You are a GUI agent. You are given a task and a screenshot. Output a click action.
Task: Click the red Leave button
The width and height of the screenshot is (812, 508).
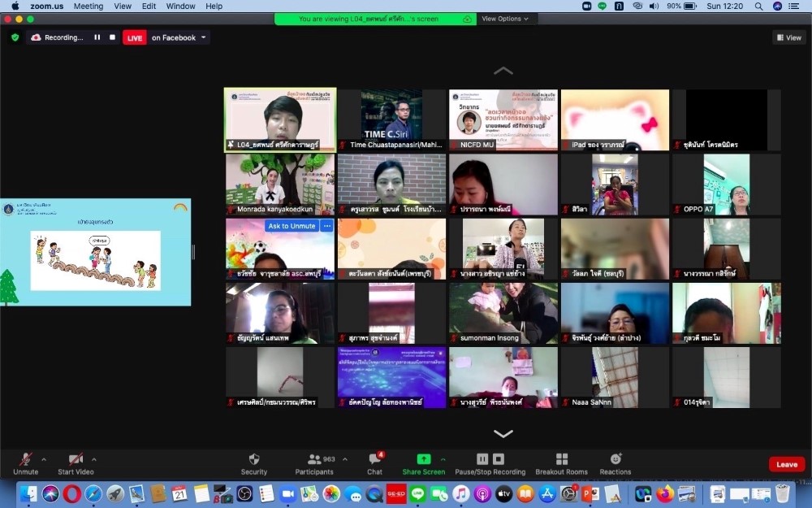click(x=786, y=464)
